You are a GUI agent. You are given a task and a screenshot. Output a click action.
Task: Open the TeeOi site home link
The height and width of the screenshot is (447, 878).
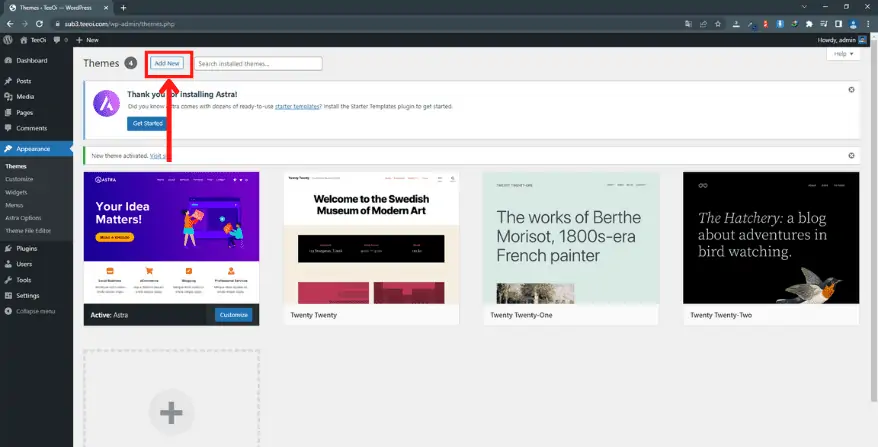point(33,40)
